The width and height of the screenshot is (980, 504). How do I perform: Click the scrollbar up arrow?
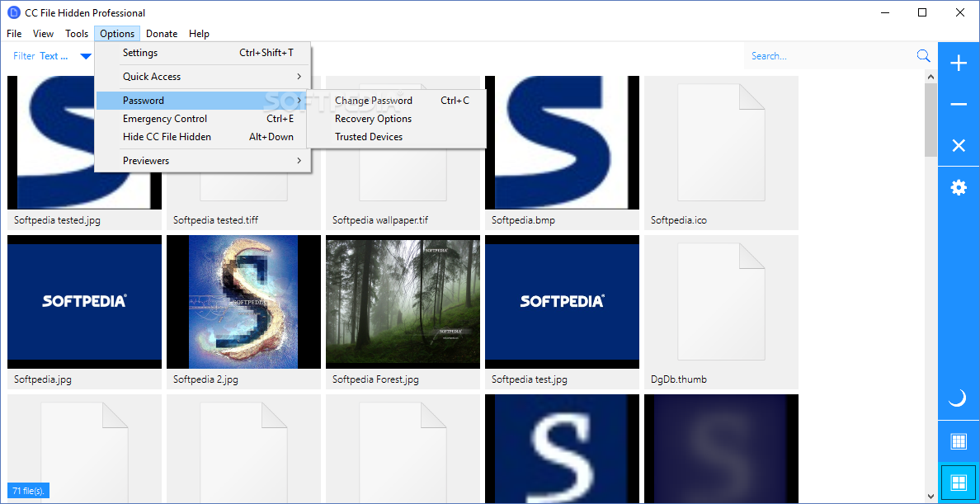(x=931, y=77)
